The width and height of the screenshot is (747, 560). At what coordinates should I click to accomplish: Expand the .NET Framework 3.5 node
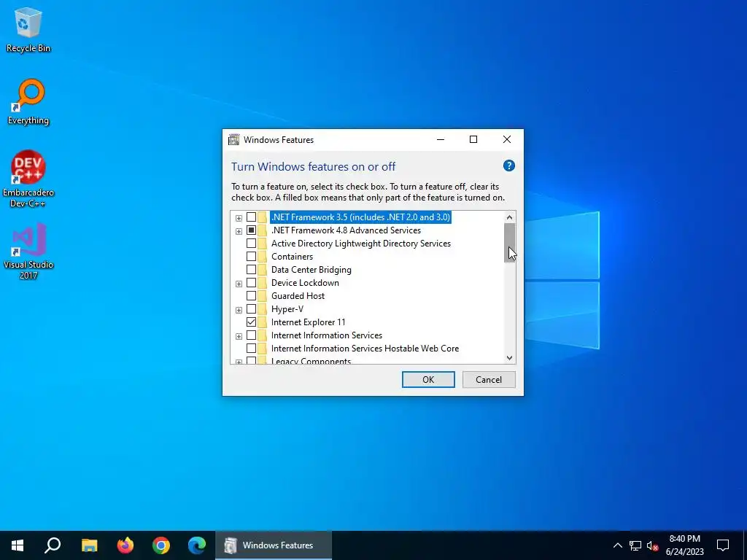239,218
